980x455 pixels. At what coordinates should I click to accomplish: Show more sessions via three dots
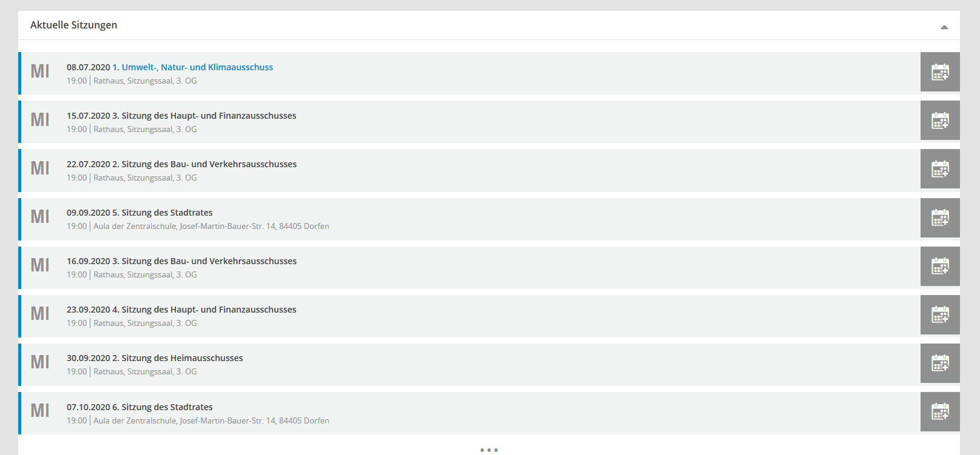point(489,450)
